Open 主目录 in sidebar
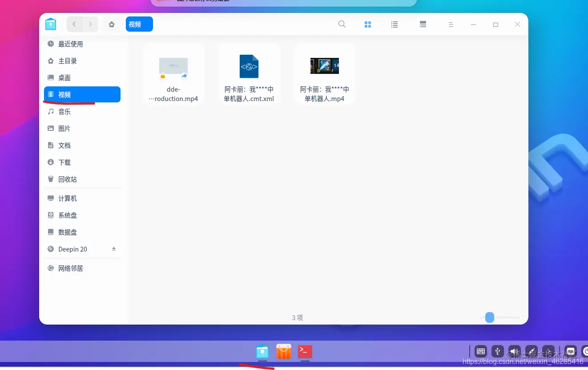The height and width of the screenshot is (370, 588). pyautogui.click(x=82, y=61)
